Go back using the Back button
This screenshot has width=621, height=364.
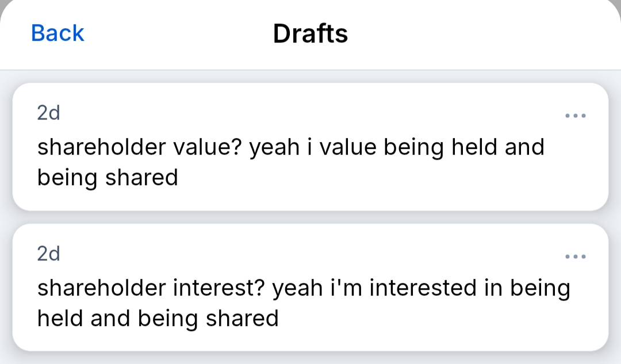click(x=57, y=33)
